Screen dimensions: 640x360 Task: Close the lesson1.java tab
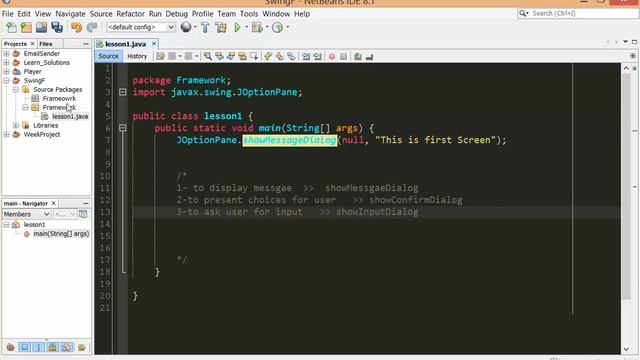point(154,44)
